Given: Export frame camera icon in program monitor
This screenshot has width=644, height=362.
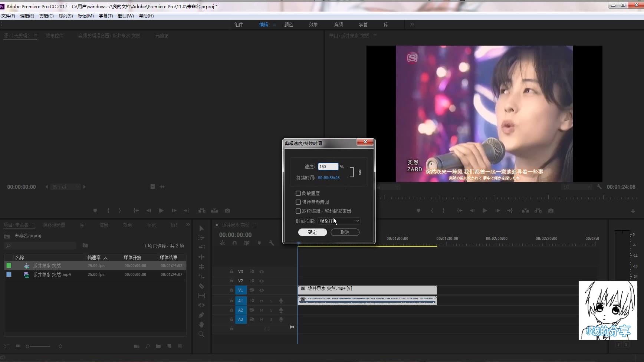Looking at the screenshot, I should [551, 211].
